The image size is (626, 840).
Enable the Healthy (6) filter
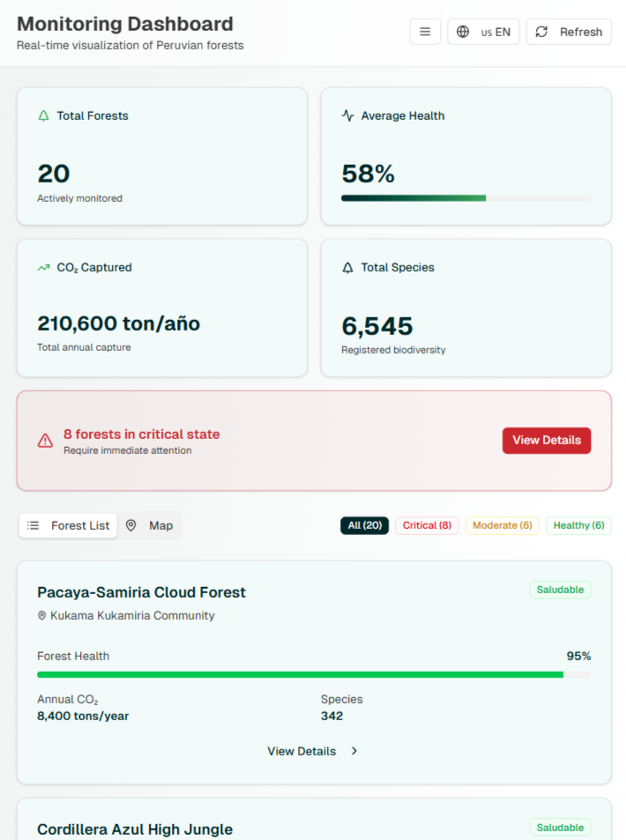click(578, 524)
